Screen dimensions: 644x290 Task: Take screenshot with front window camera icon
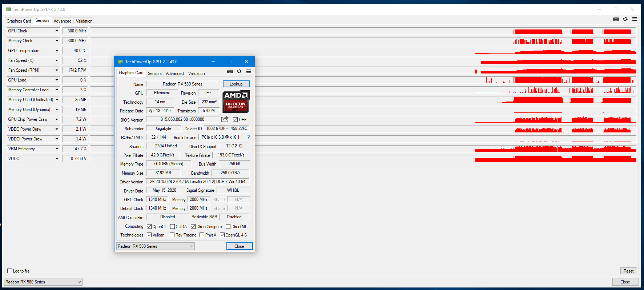230,71
